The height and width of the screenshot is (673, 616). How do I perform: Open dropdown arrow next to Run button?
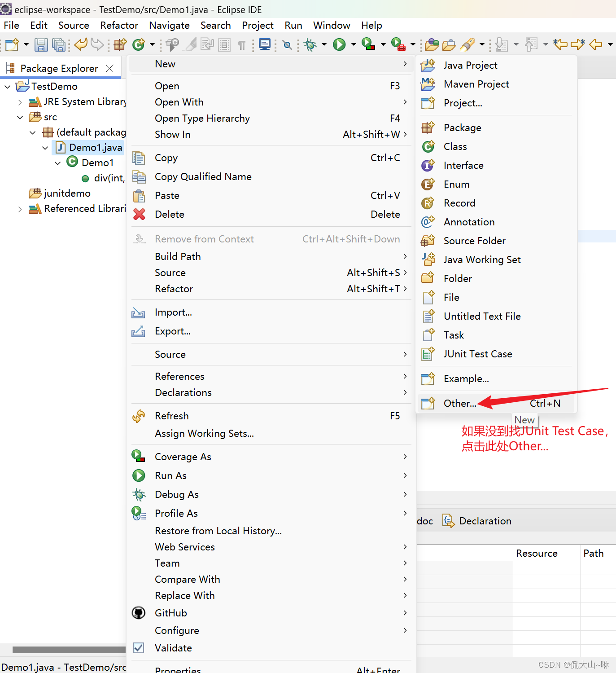point(354,44)
